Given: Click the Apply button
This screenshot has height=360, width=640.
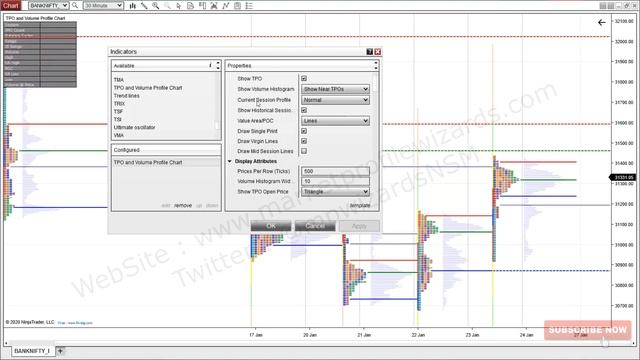Looking at the screenshot, I should click(359, 226).
